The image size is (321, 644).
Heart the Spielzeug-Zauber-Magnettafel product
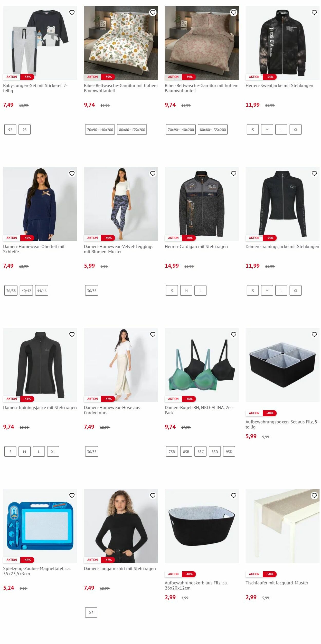coord(72,495)
